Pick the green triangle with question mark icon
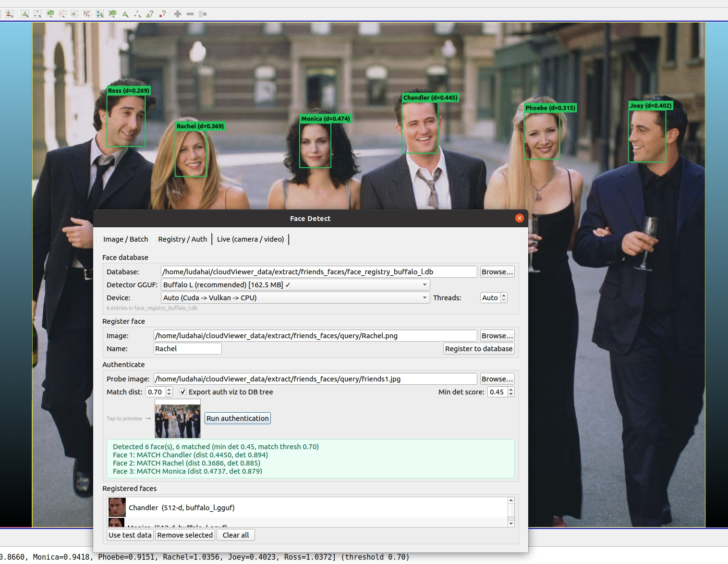Viewport: 728px width, 564px height. click(150, 14)
